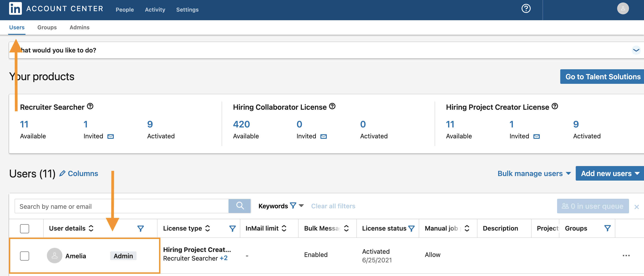Click the Keywords filter funnel icon
Screen dimensions: 644x276
click(293, 206)
